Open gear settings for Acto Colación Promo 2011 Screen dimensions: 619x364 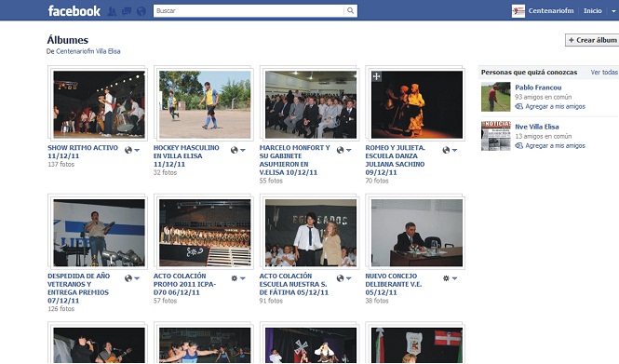238,278
